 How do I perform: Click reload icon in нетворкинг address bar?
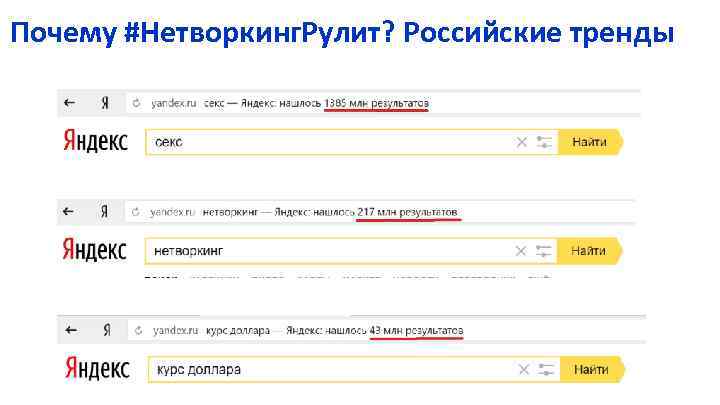(135, 212)
